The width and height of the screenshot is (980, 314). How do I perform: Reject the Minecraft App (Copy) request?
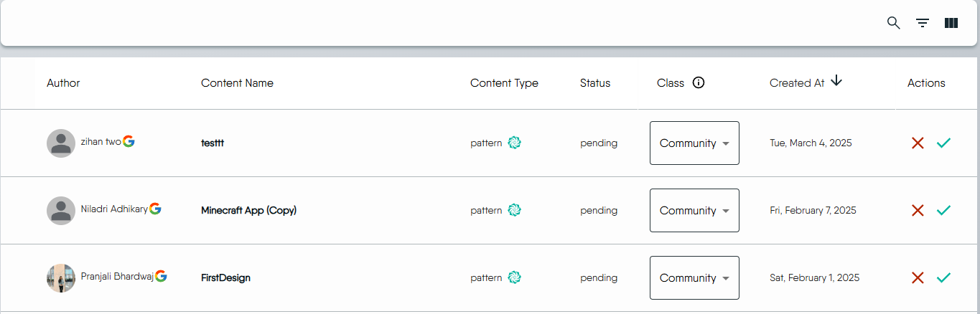917,211
